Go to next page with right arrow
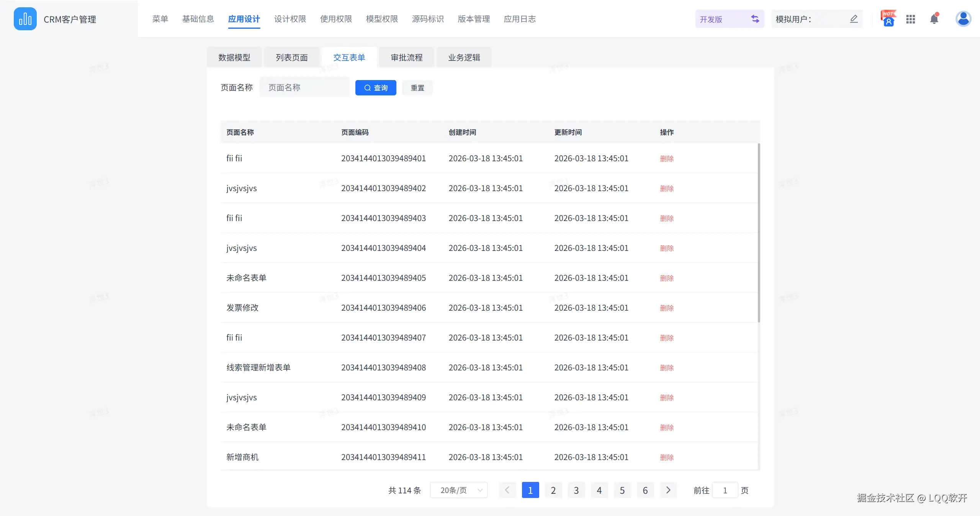 (668, 490)
